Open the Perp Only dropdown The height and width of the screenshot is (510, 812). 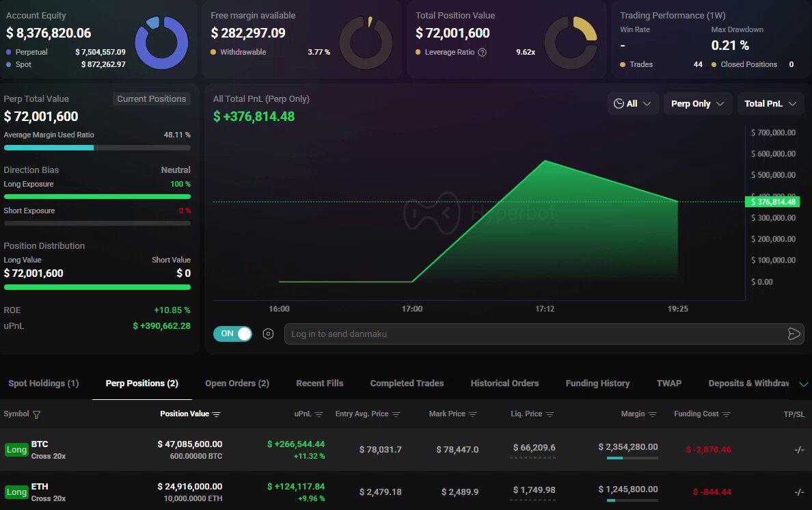point(698,103)
